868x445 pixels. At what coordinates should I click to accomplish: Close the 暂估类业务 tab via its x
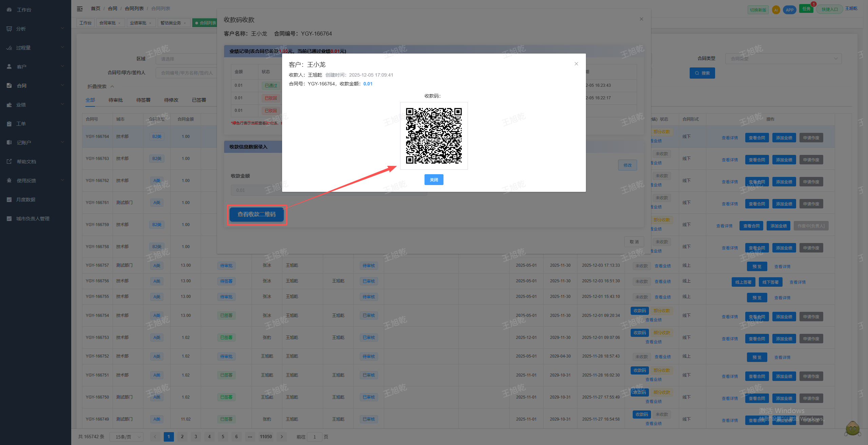(x=185, y=23)
